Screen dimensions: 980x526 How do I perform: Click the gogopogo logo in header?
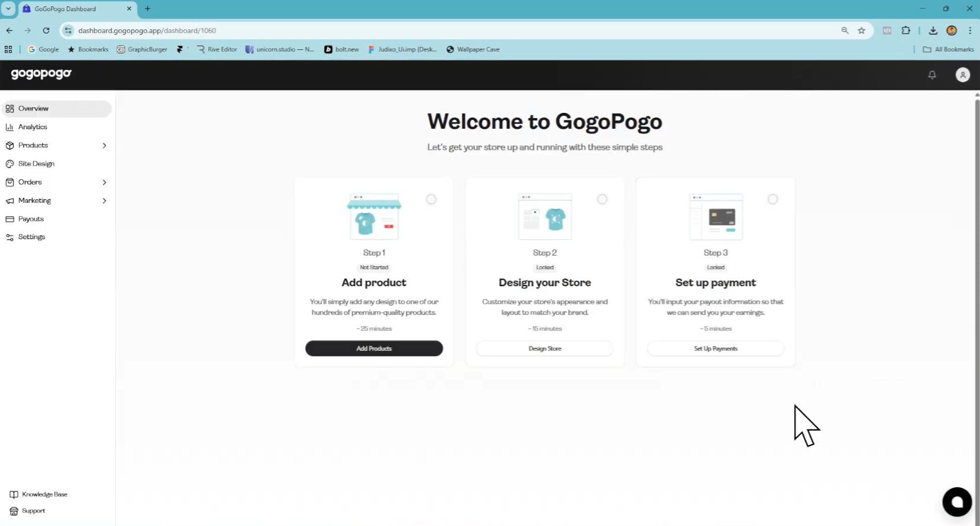(x=41, y=73)
